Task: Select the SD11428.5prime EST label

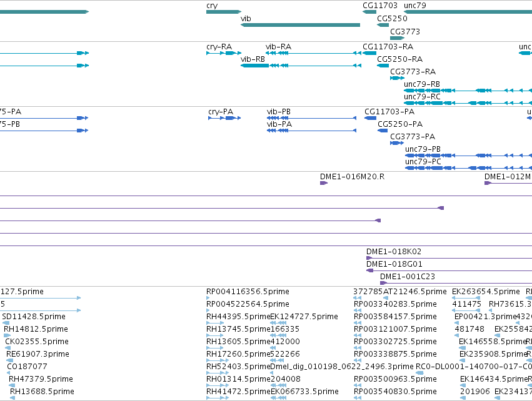Action: (x=34, y=317)
